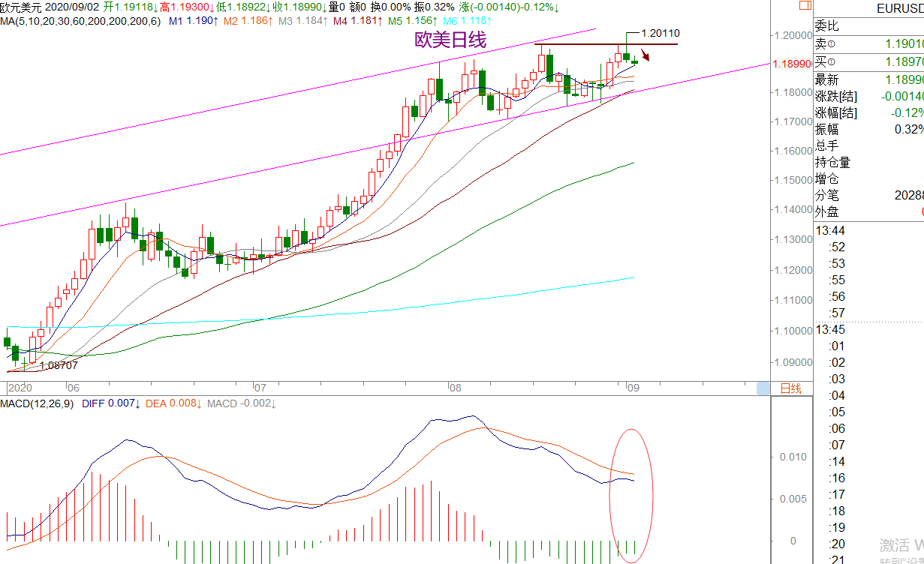
Task: Click the MACD -0.002 value
Action: [242, 403]
